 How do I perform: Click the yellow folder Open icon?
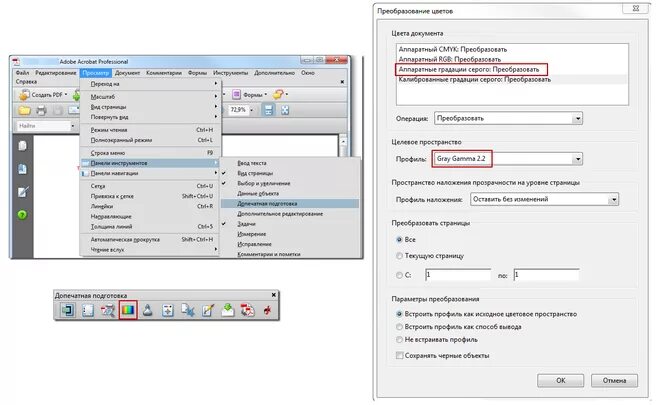coord(24,110)
